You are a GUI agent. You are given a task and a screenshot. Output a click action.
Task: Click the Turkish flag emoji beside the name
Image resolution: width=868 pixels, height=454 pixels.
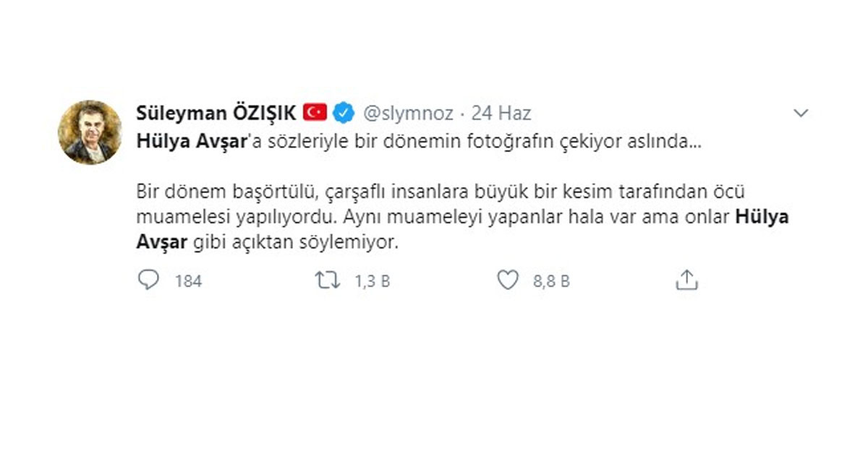[x=315, y=113]
